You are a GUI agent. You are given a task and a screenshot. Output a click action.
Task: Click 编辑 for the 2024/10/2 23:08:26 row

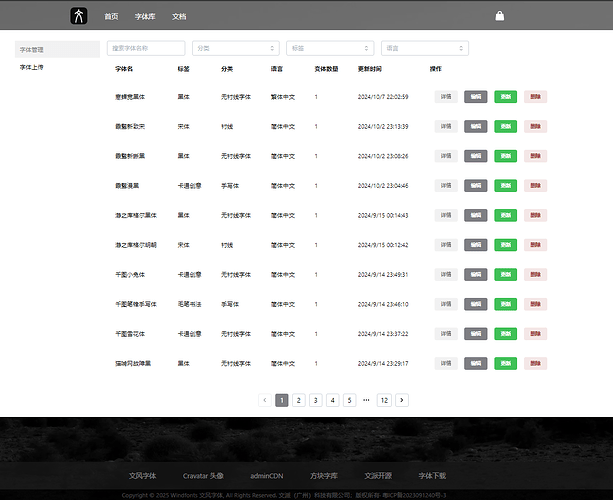(476, 156)
